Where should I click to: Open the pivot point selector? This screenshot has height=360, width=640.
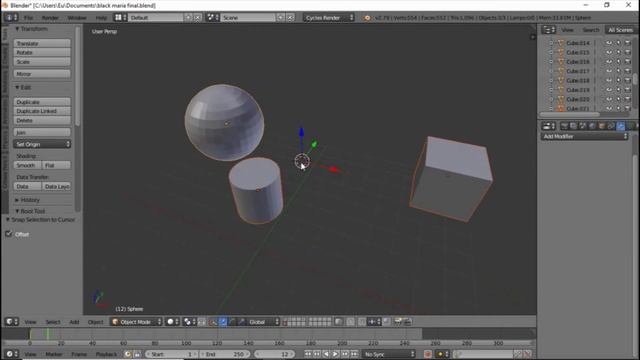coord(189,322)
